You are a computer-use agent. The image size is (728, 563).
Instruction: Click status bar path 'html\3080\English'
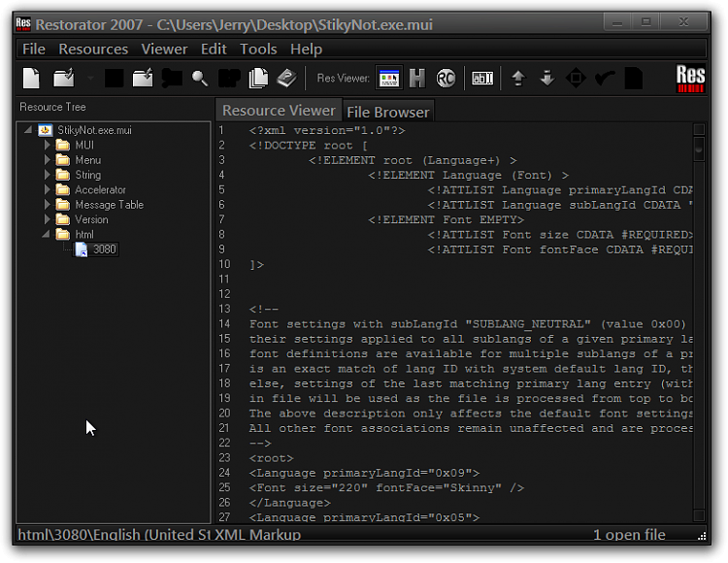[78, 535]
